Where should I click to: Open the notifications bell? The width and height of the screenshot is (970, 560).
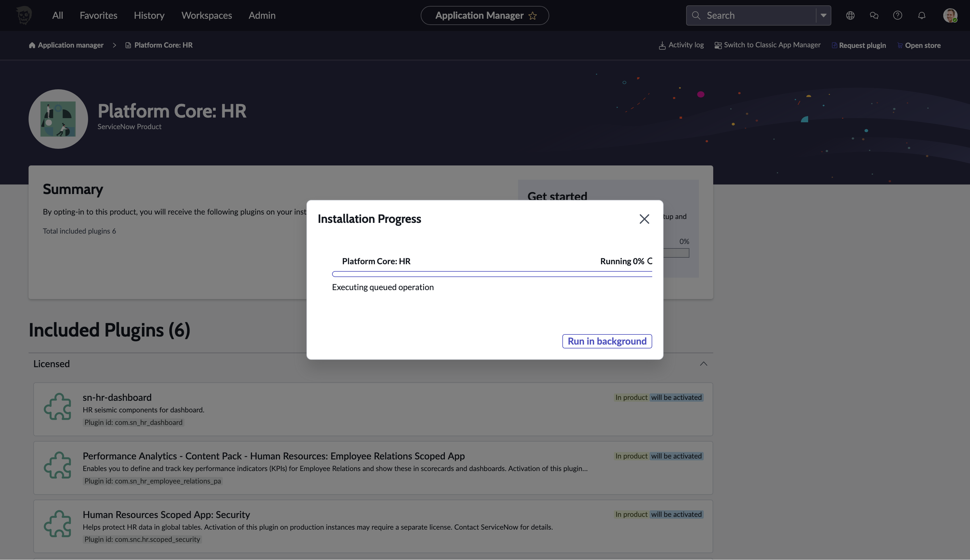921,15
